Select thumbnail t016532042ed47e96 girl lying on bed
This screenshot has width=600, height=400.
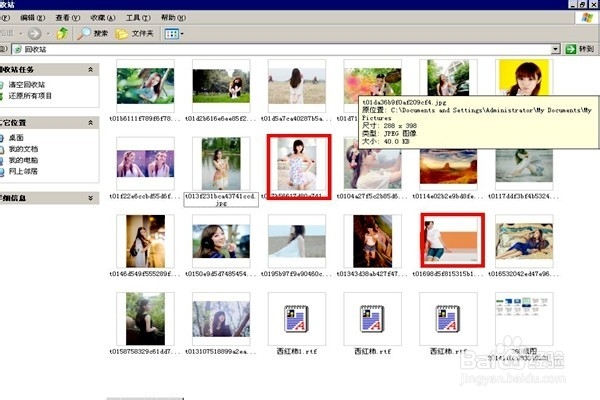(x=524, y=241)
